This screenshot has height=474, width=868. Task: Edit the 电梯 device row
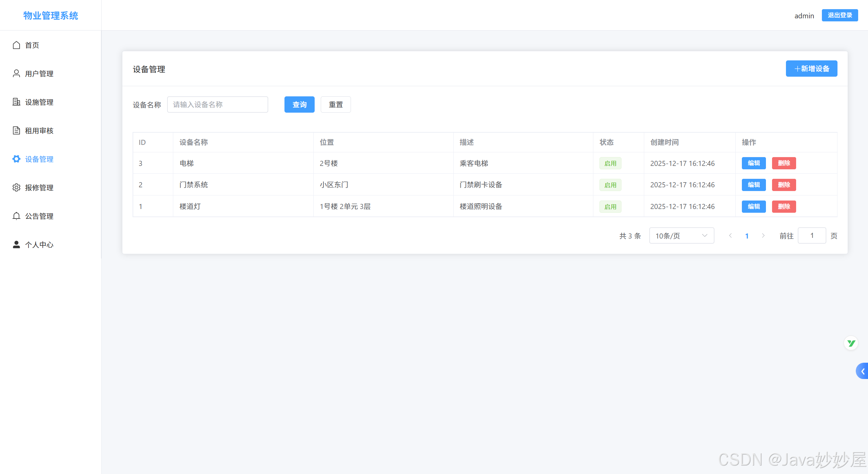coord(753,163)
